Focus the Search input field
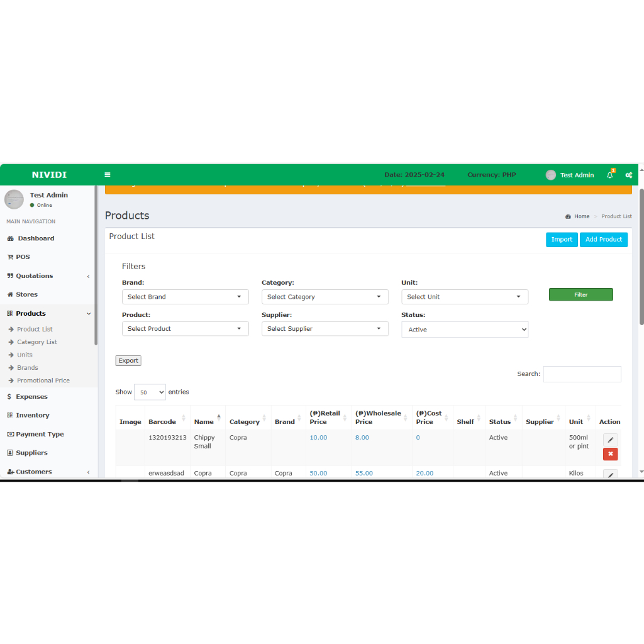644x644 pixels. tap(582, 374)
